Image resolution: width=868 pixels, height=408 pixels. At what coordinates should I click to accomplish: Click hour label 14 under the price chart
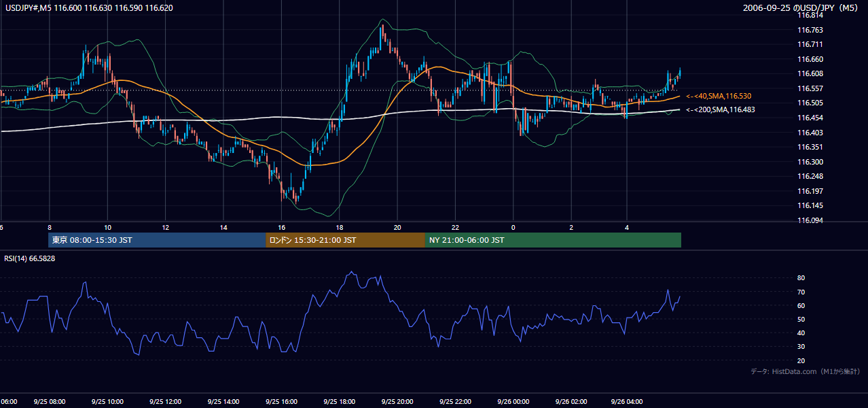[x=223, y=227]
